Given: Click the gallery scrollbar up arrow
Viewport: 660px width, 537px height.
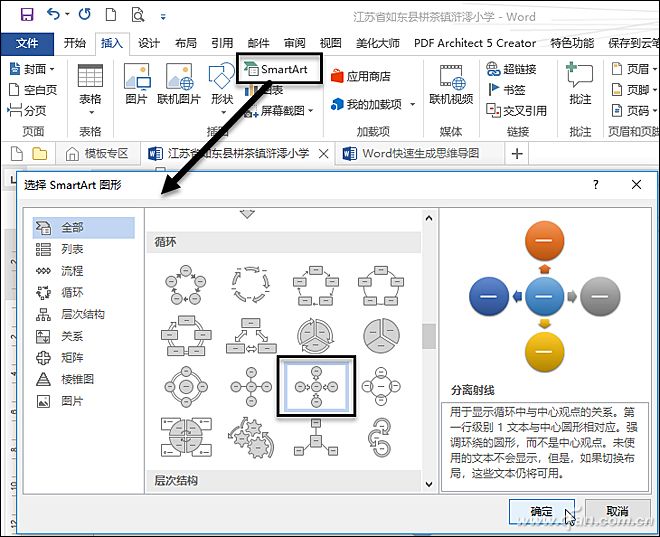Looking at the screenshot, I should [x=428, y=218].
